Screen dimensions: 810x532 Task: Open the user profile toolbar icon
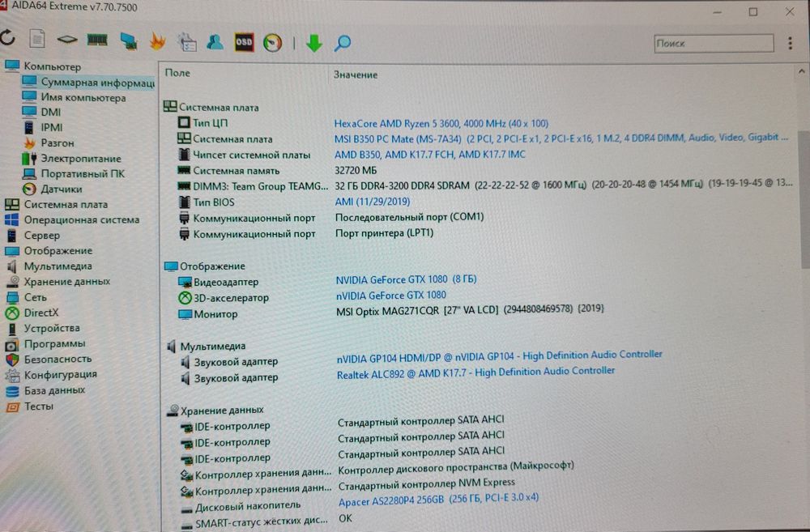[x=215, y=42]
